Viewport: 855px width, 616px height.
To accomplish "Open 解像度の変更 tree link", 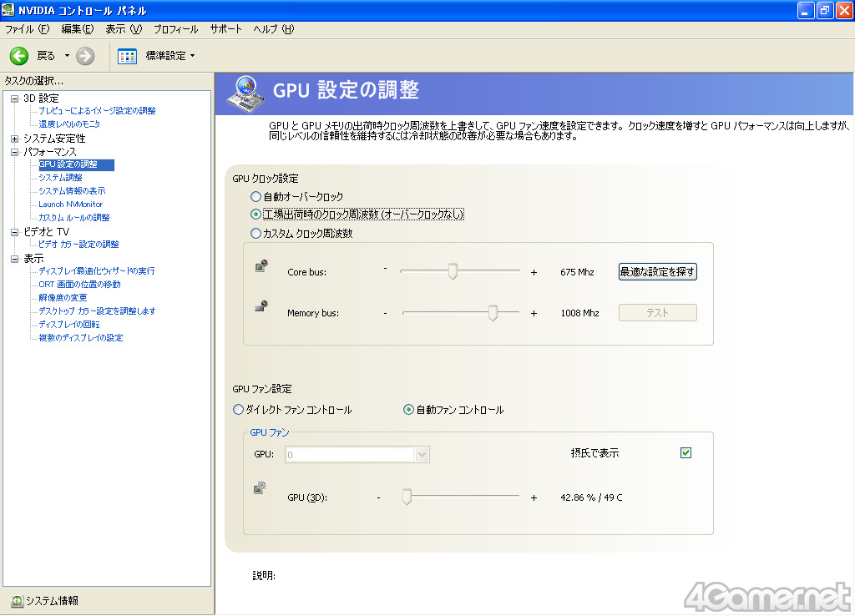I will tap(63, 298).
